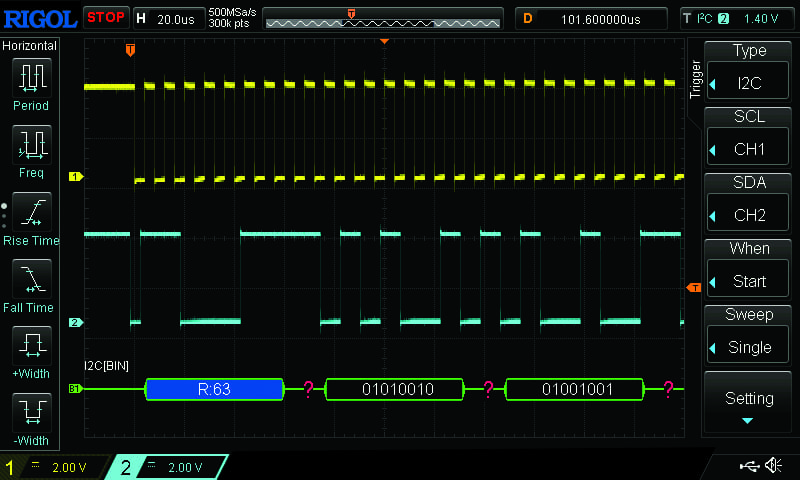Click the USB connection status icon
Screen dimensions: 800x480
click(748, 466)
